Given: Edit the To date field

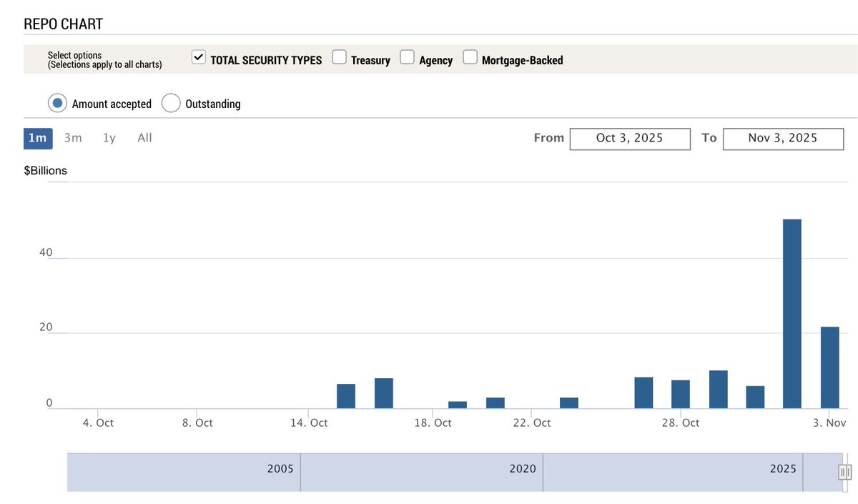Looking at the screenshot, I should (x=783, y=139).
